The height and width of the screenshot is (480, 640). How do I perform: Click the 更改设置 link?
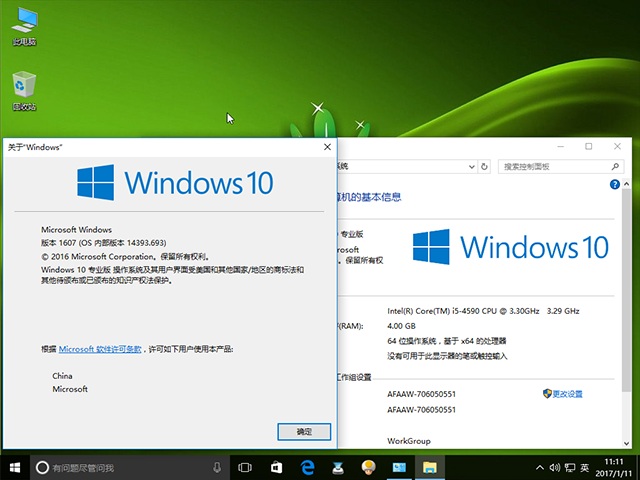(566, 394)
